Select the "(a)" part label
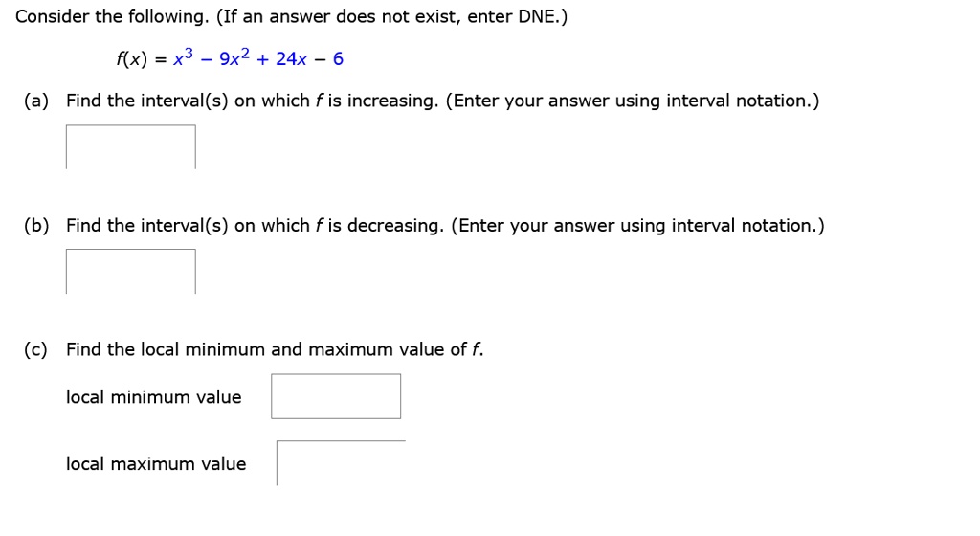Screen dimensions: 980x536 (37, 101)
